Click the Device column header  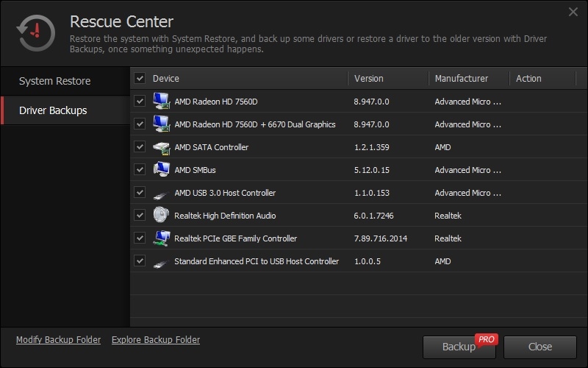166,79
